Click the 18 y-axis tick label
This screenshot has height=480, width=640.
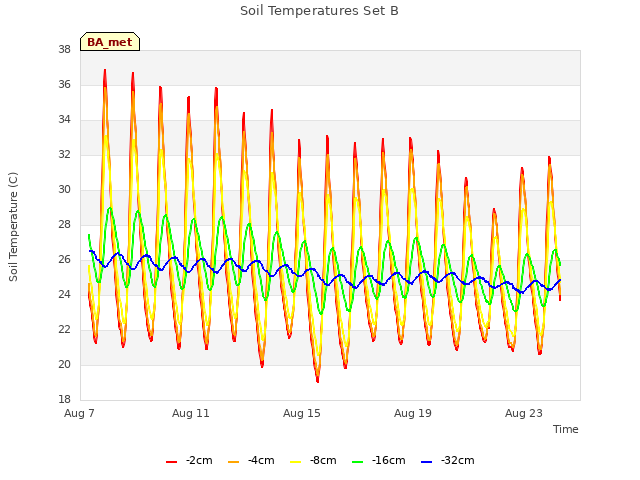(64, 400)
